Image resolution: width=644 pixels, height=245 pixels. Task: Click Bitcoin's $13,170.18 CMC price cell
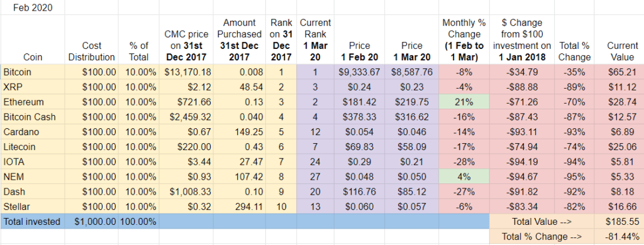click(186, 72)
